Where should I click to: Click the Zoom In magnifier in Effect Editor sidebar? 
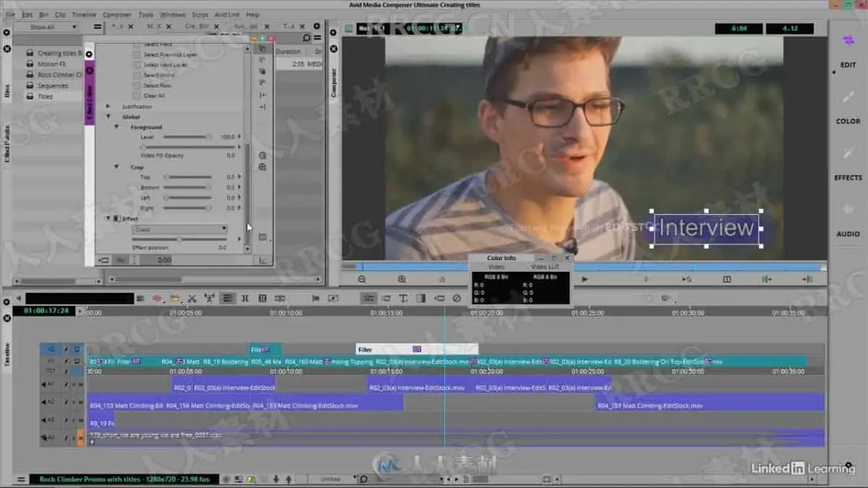click(263, 167)
